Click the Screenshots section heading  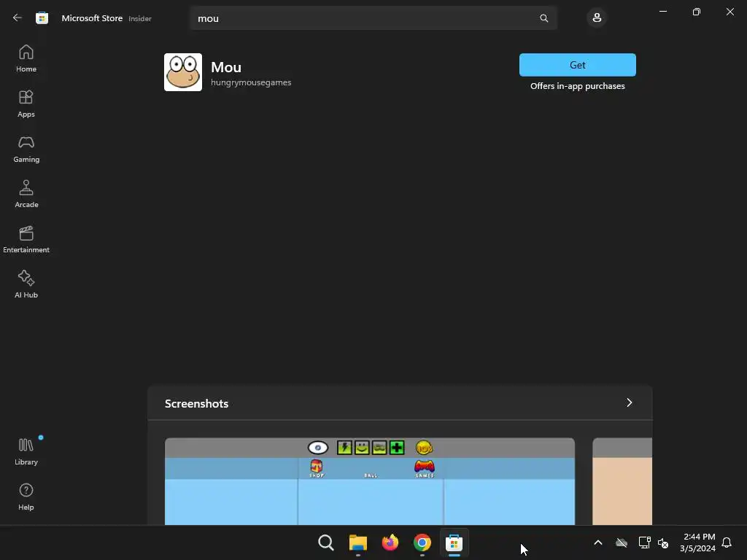pos(196,403)
